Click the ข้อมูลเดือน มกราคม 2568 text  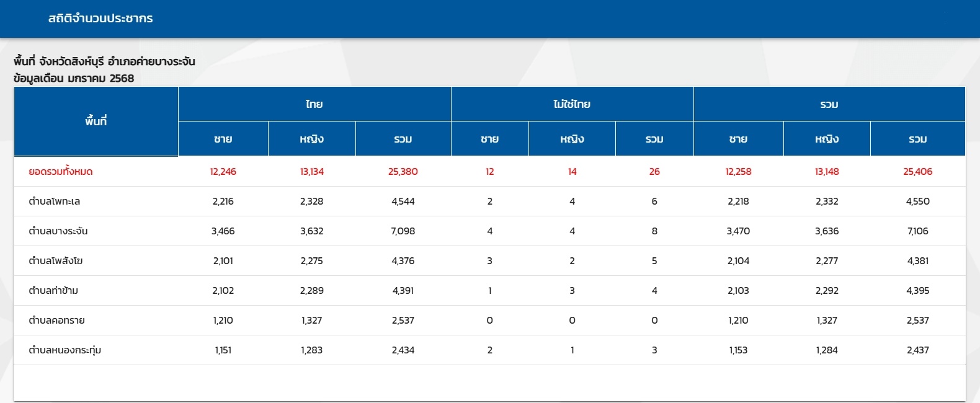pos(74,78)
